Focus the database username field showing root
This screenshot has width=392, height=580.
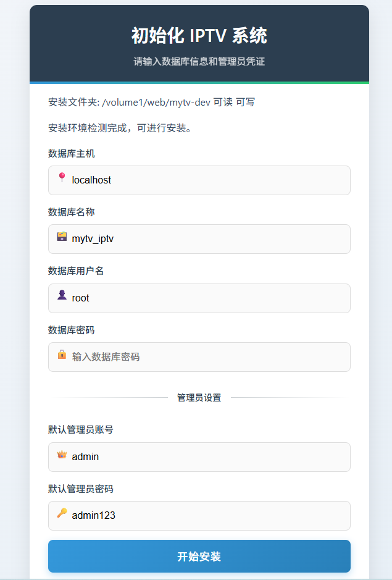199,298
